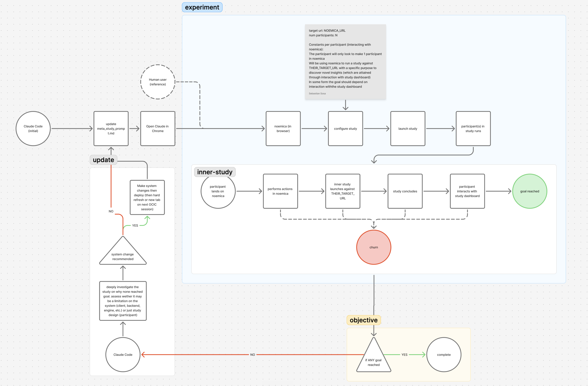Select the gray sticky note about target url
The height and width of the screenshot is (386, 588).
click(x=345, y=62)
